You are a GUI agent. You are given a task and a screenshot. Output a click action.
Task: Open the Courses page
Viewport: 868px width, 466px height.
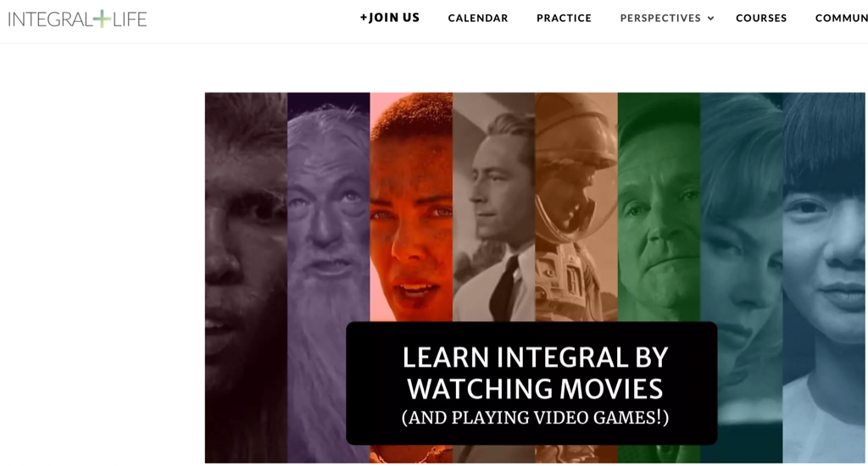pyautogui.click(x=761, y=19)
